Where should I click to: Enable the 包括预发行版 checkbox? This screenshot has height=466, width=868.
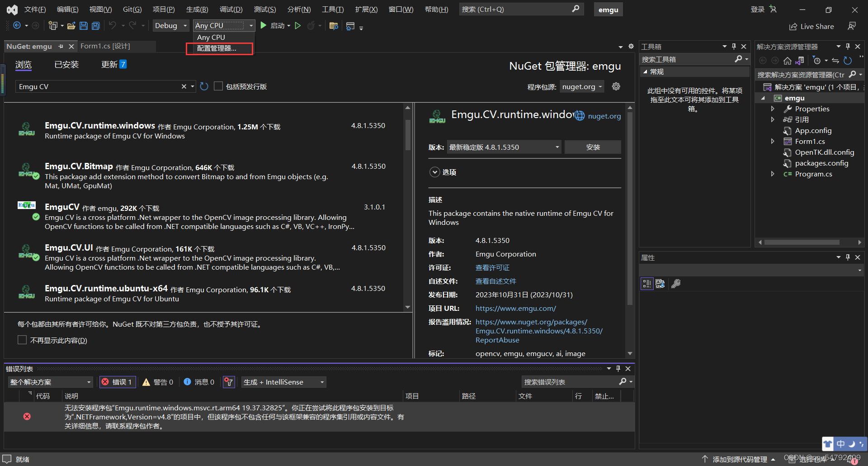tap(218, 86)
